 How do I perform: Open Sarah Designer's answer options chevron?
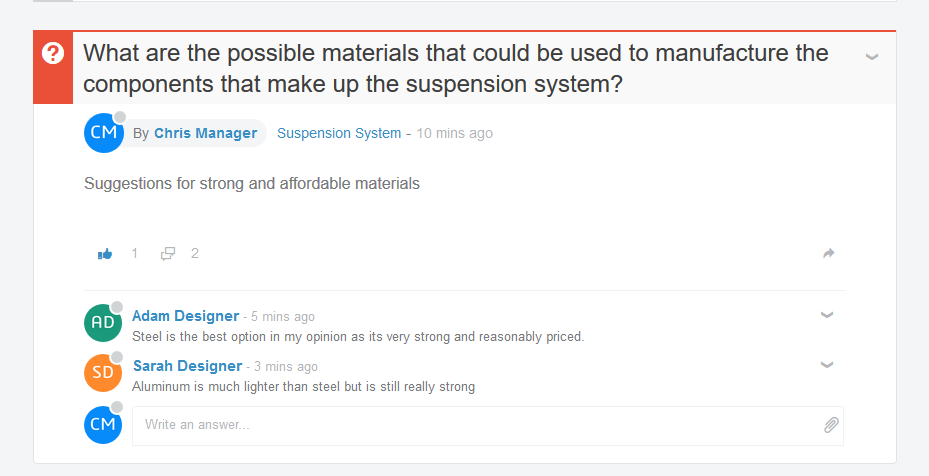(x=827, y=365)
